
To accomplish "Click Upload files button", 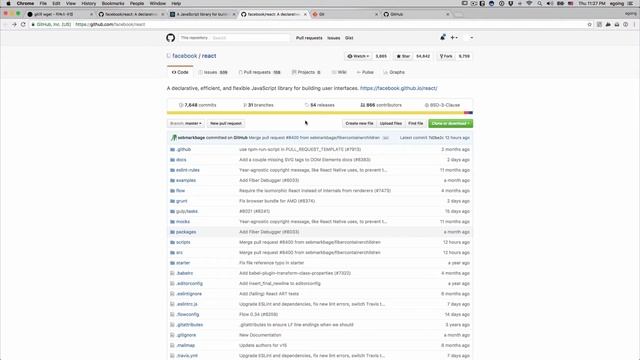I will (x=391, y=123).
